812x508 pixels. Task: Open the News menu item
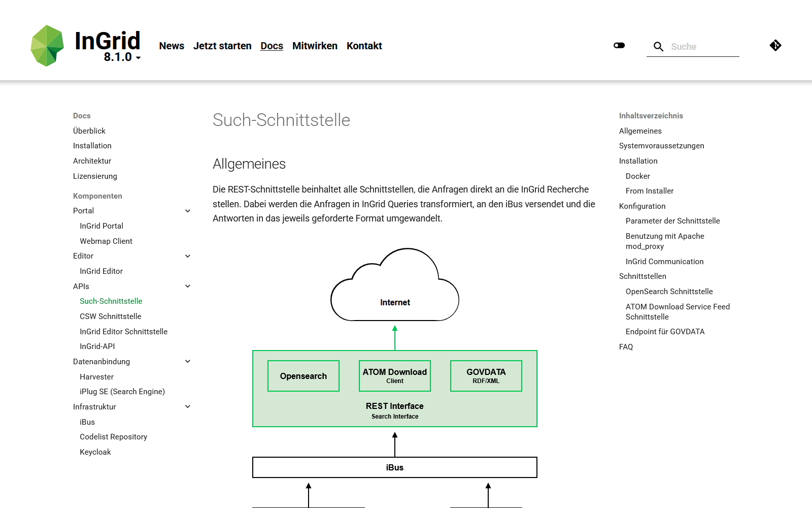172,46
